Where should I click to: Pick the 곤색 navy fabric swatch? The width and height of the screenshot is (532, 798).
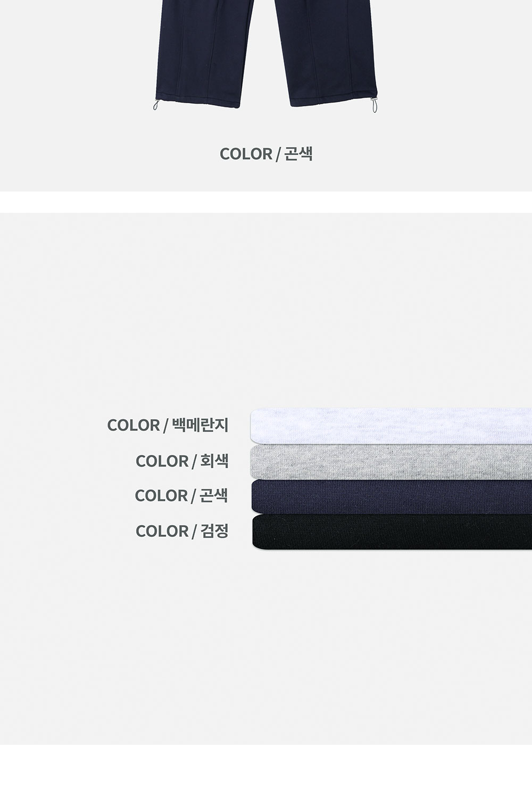click(391, 496)
